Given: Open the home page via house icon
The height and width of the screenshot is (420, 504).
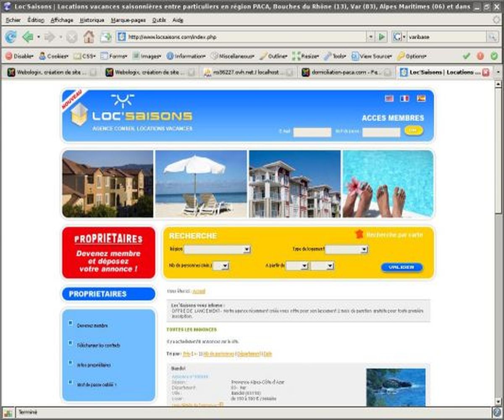Looking at the screenshot, I should click(x=89, y=37).
